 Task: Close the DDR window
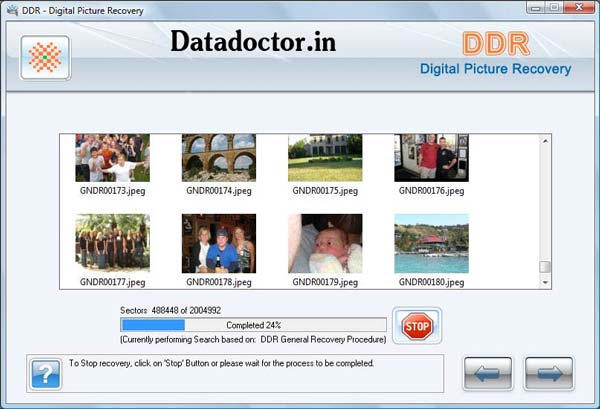pyautogui.click(x=579, y=8)
